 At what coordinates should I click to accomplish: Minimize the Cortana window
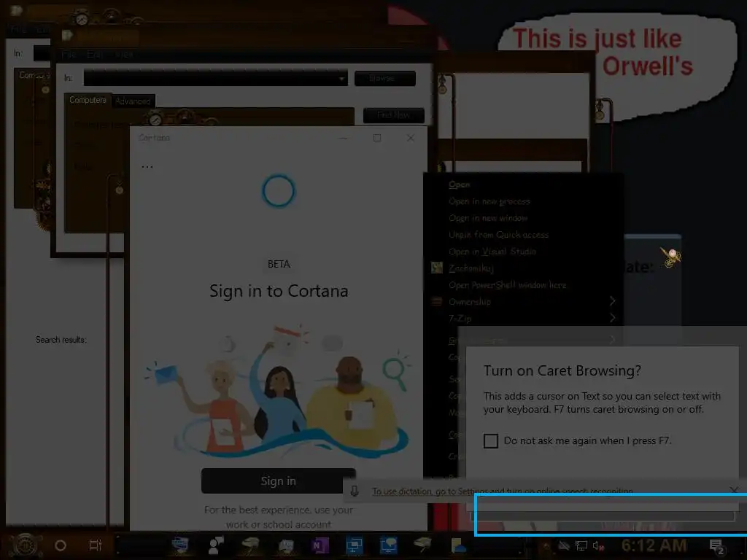pyautogui.click(x=344, y=138)
